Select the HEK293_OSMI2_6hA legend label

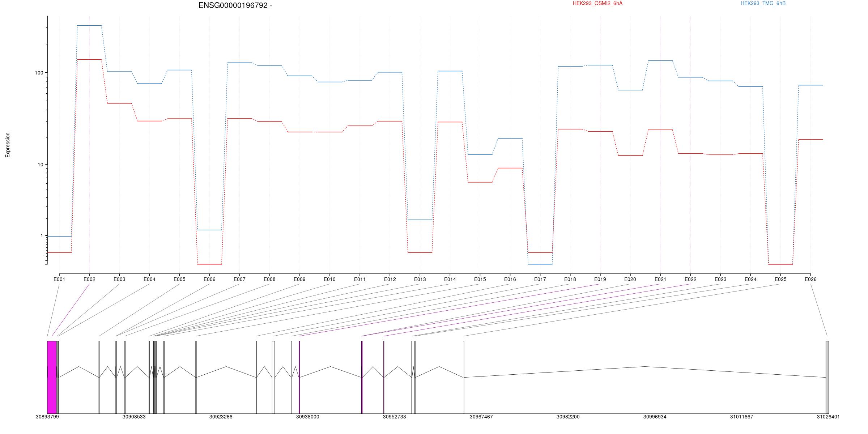[597, 3]
